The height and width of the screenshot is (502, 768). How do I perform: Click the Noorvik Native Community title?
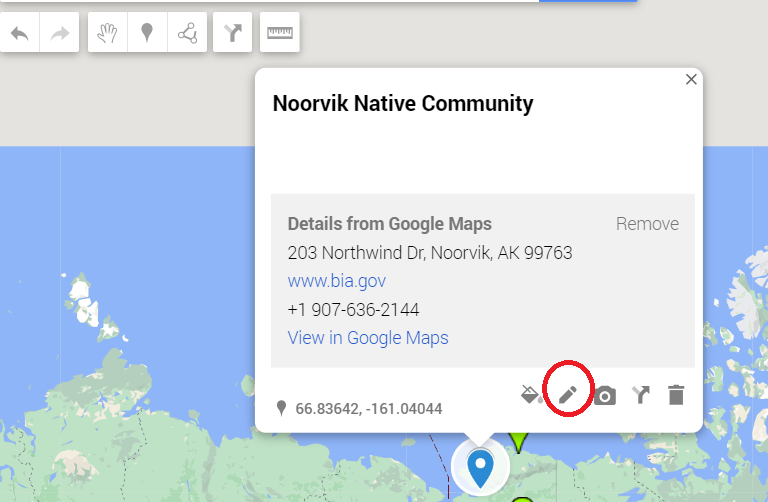[x=403, y=104]
